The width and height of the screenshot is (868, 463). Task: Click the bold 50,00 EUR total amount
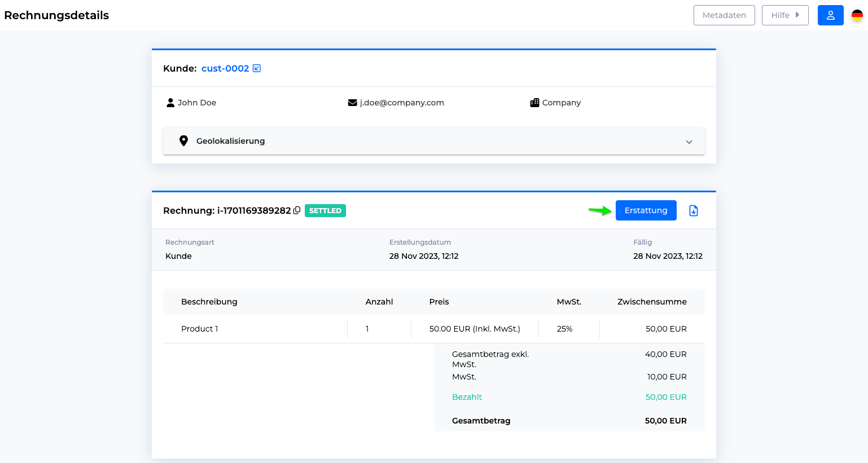coord(666,421)
